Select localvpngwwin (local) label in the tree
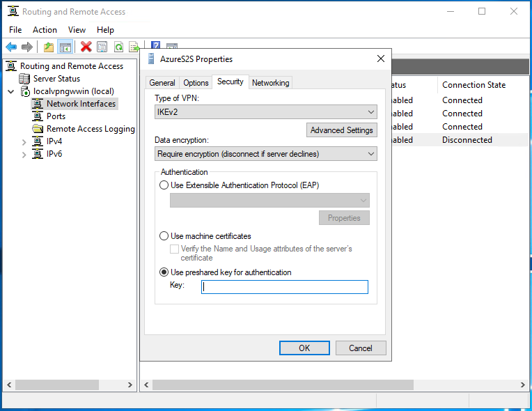This screenshot has height=411, width=532. coord(74,91)
